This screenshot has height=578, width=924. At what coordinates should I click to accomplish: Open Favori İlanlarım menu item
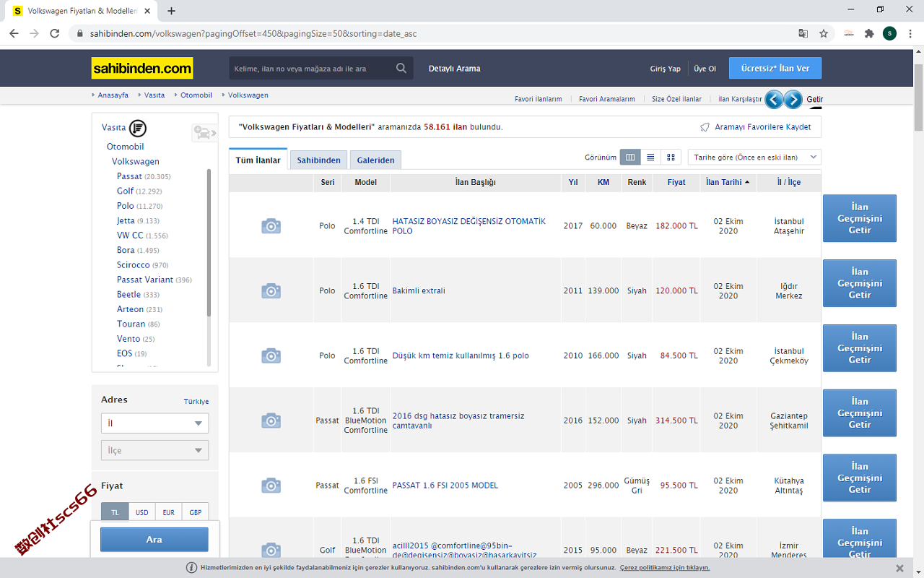(538, 99)
